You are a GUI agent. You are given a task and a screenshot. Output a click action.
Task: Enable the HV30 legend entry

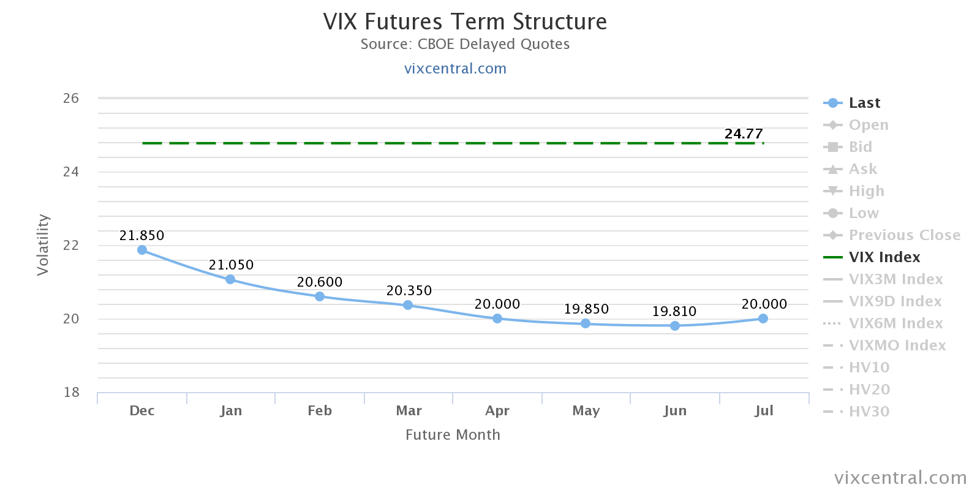869,412
